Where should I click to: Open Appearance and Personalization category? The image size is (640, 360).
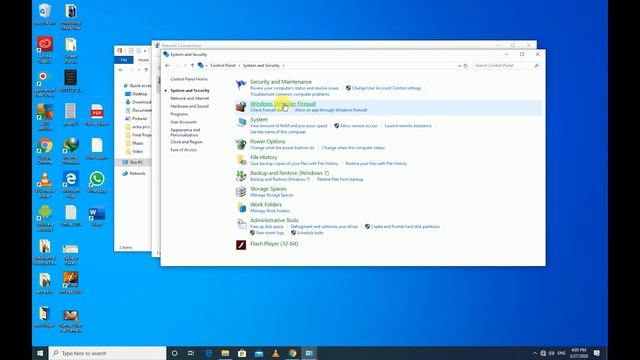click(x=185, y=132)
